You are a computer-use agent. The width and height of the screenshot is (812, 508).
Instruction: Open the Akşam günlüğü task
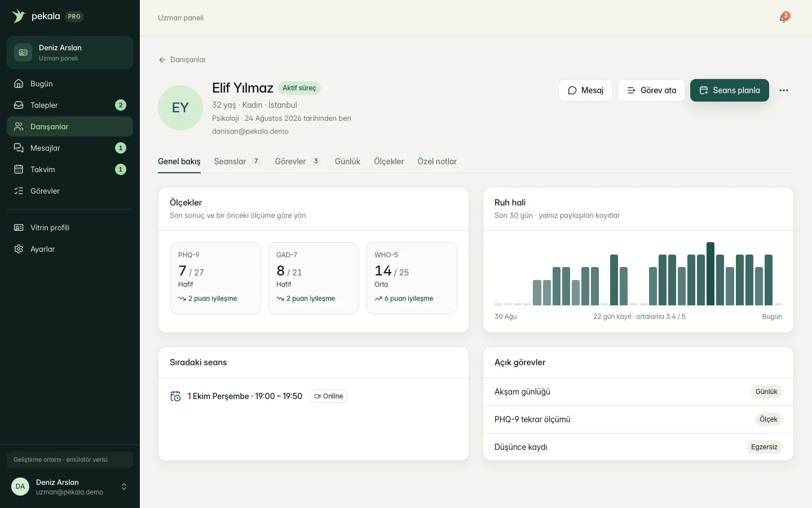coord(638,392)
